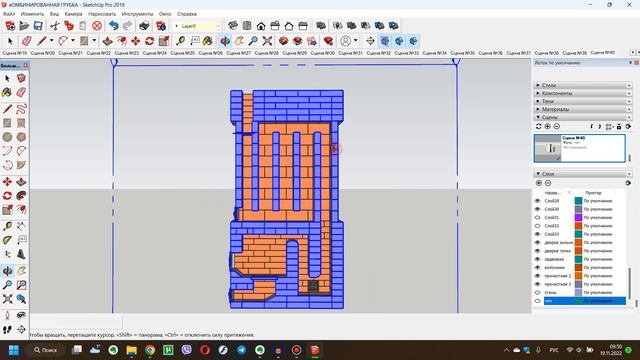Select the Zoom magnifier in top toolbar
The width and height of the screenshot is (640, 360).
253,41
